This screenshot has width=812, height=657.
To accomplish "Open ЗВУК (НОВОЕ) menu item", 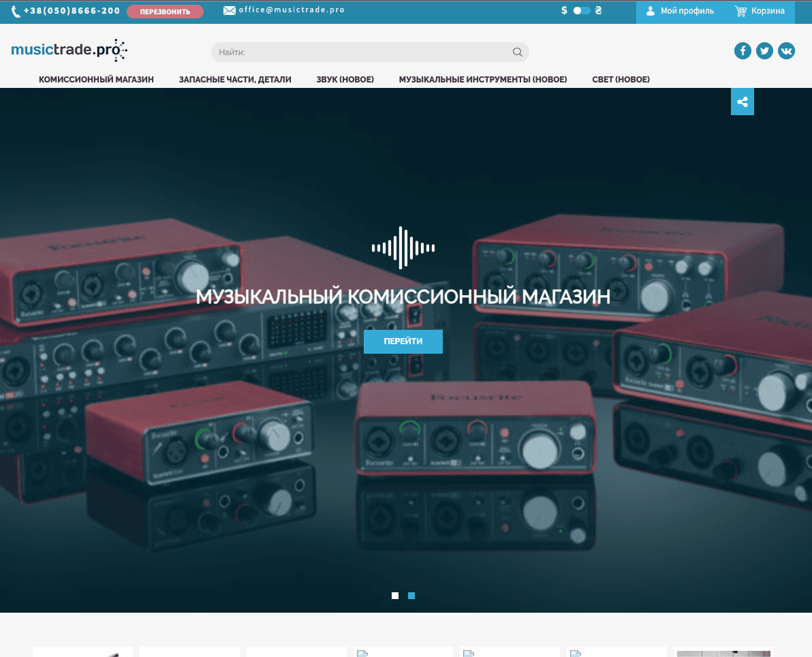I will point(345,79).
